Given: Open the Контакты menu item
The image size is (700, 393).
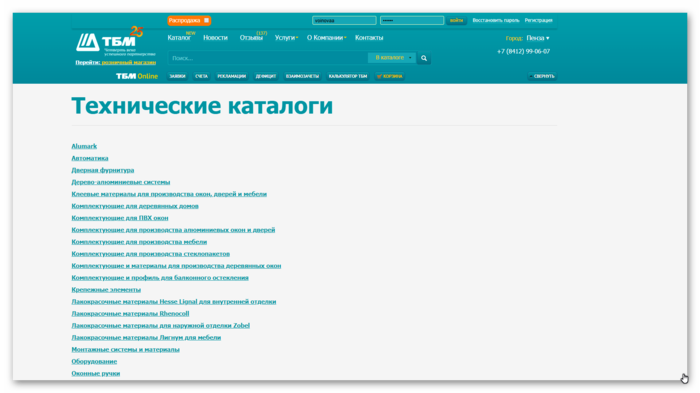Looking at the screenshot, I should (369, 38).
